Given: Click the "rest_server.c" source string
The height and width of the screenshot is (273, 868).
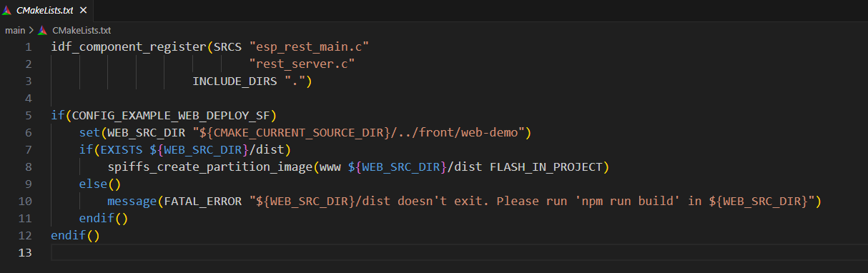Looking at the screenshot, I should pos(302,64).
